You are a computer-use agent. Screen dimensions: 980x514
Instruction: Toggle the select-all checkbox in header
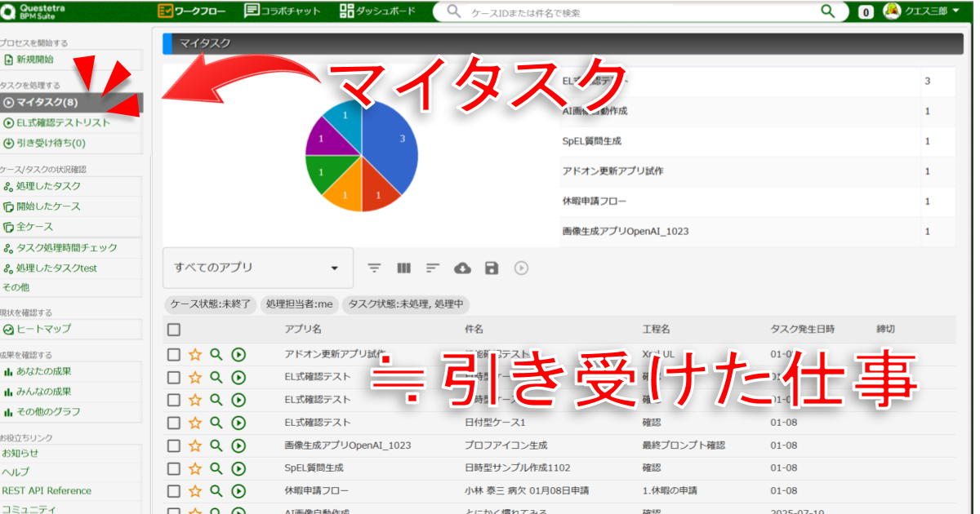tap(173, 330)
